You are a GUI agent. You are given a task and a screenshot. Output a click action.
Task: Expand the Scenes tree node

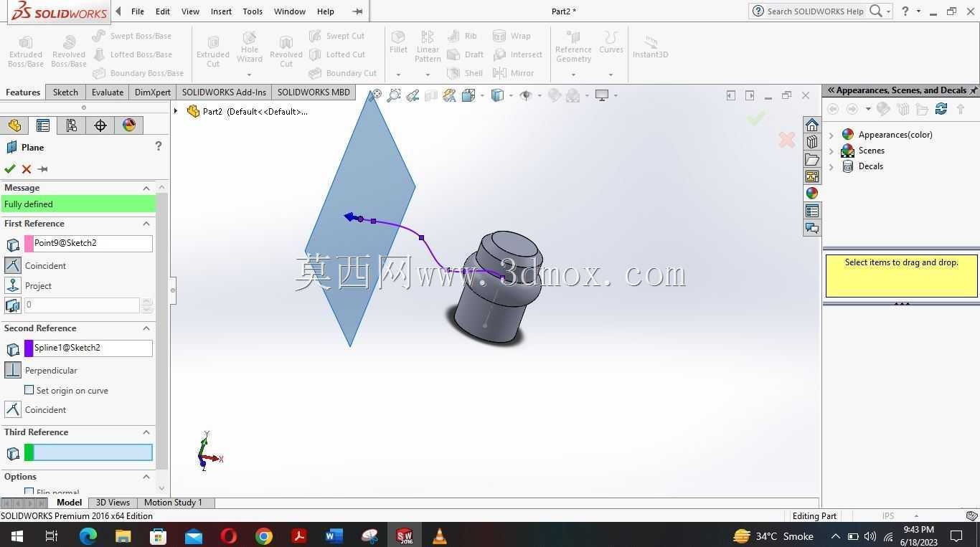[x=831, y=151]
